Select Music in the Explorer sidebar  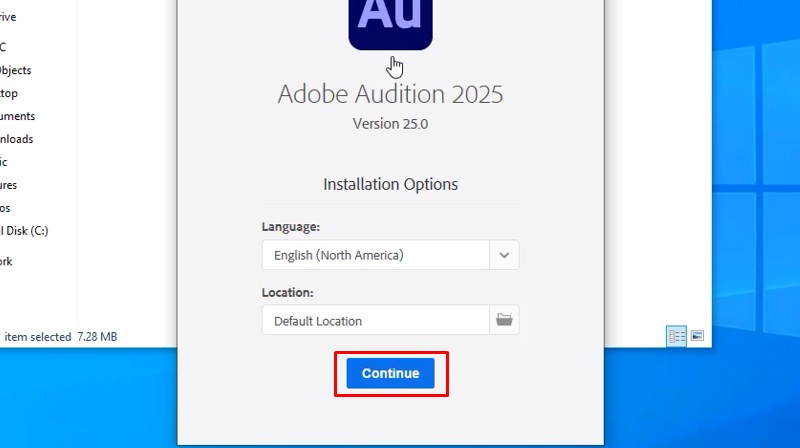click(4, 162)
